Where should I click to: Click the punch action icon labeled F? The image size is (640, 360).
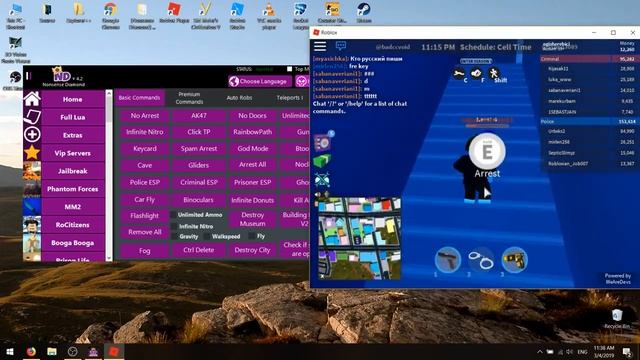pos(476,73)
